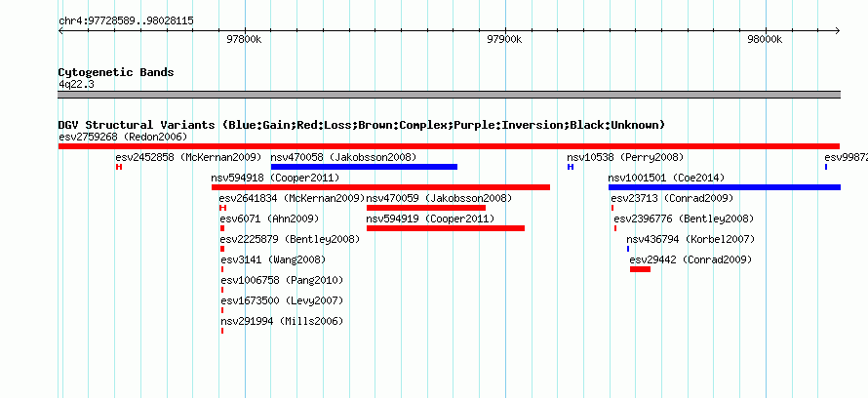This screenshot has width=868, height=398.
Task: Click the chr4:97728589..98028115 coordinate text
Action: point(126,21)
